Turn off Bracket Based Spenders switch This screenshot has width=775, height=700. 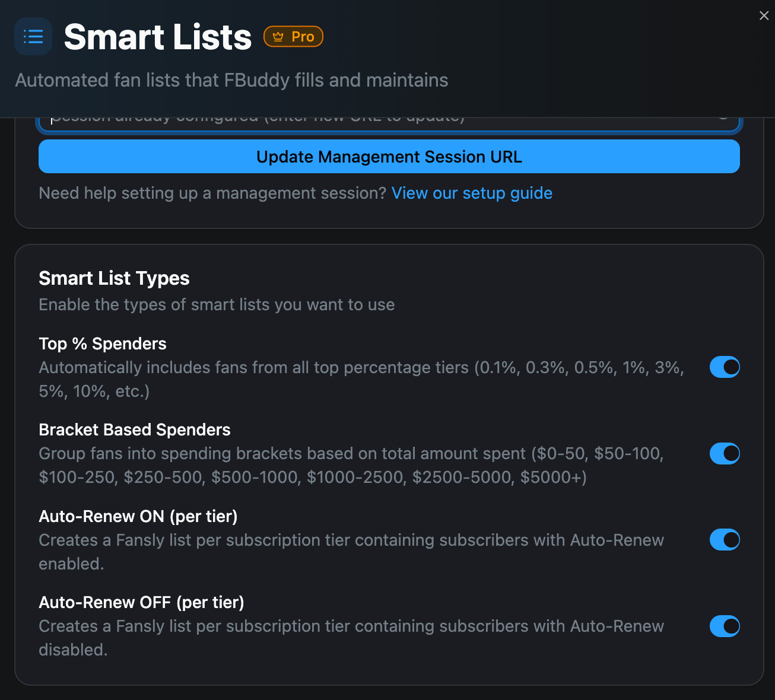[725, 454]
